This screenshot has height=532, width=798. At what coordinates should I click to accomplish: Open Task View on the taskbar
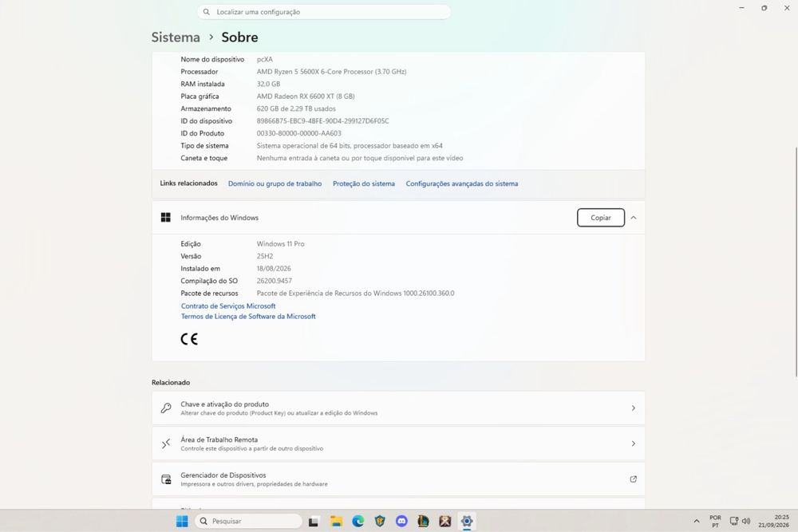(314, 521)
